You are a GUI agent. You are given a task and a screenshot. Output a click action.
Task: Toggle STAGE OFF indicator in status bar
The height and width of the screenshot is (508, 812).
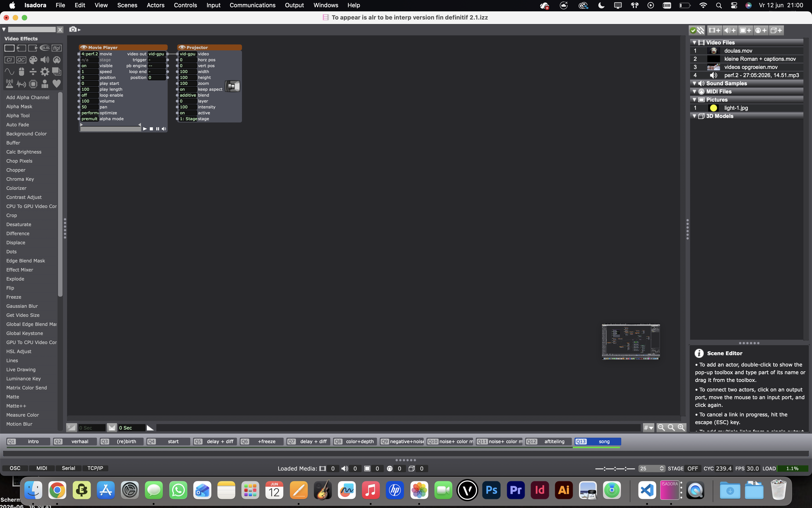coord(693,468)
